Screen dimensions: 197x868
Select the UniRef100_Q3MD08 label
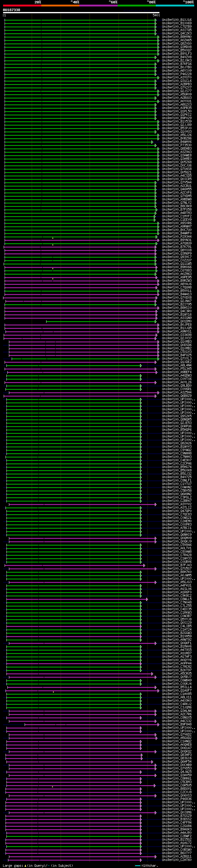(177, 47)
